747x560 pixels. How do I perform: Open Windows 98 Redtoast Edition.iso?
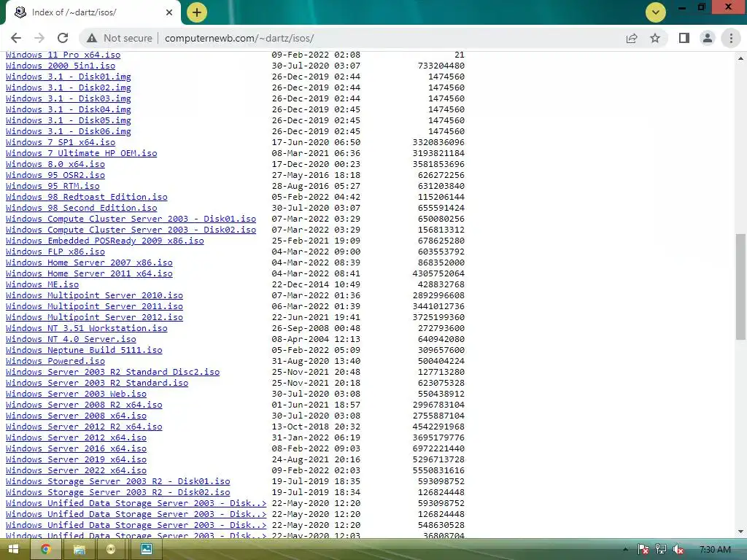click(x=86, y=197)
